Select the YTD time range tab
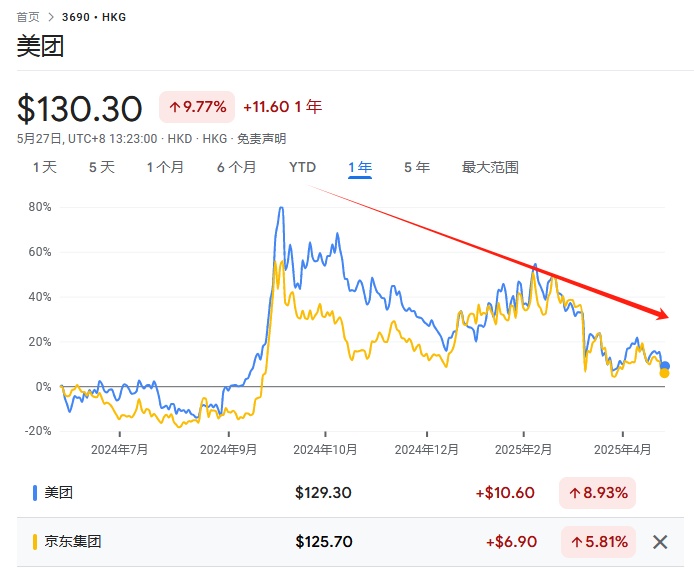694x571 pixels. [x=302, y=167]
